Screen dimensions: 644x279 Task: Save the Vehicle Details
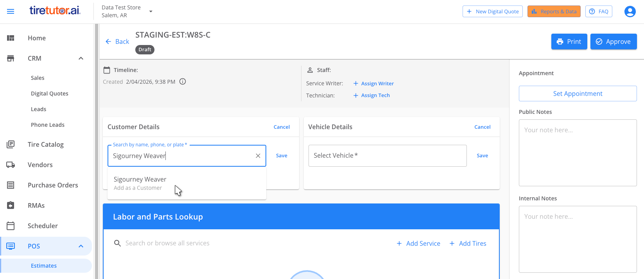pyautogui.click(x=483, y=155)
